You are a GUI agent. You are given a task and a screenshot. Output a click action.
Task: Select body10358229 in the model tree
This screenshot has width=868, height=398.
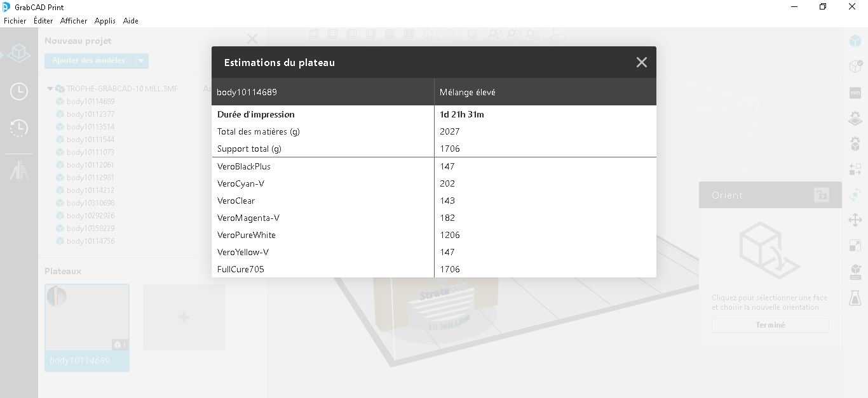[x=90, y=229]
